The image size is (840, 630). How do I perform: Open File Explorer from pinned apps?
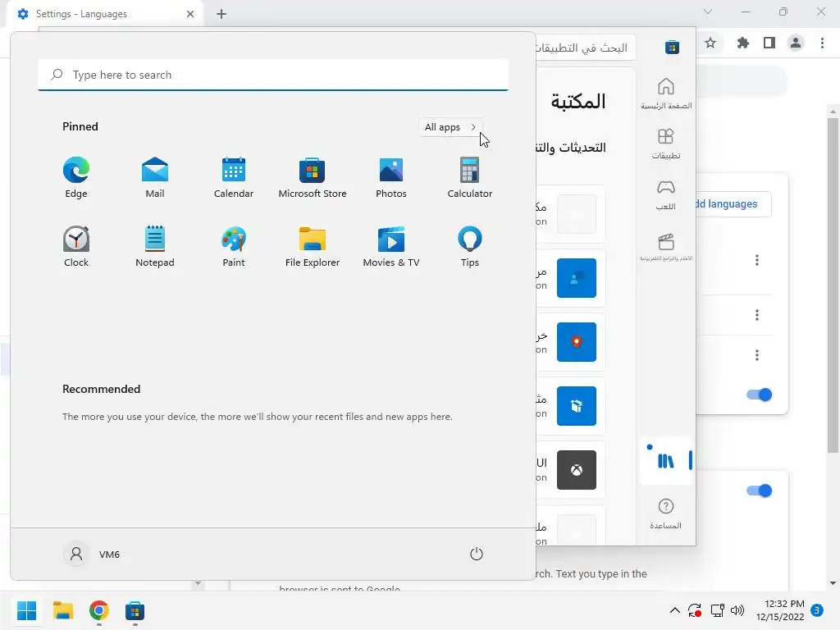tap(313, 246)
